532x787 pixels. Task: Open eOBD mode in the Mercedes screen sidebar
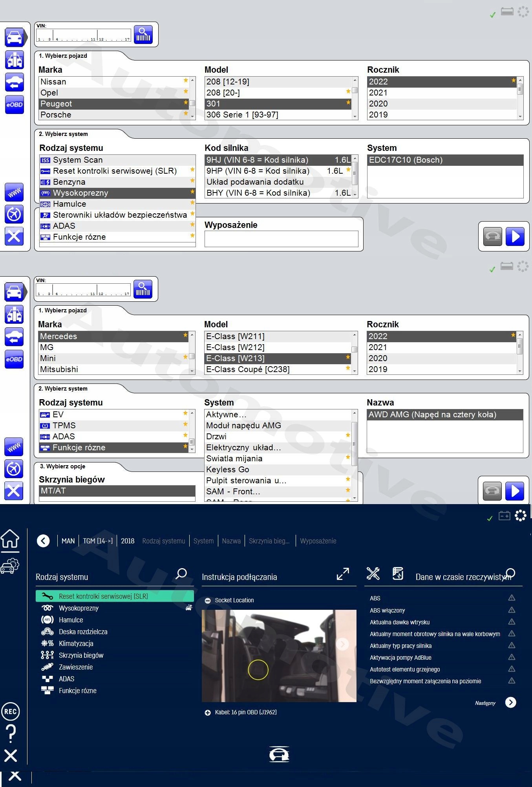tap(14, 359)
